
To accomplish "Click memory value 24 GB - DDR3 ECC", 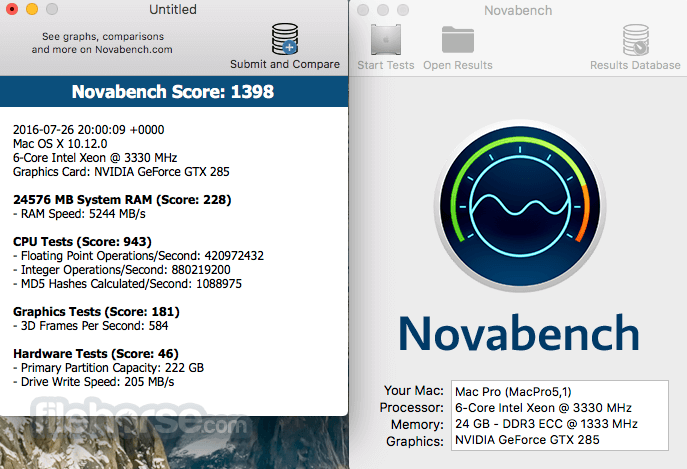I will click(x=546, y=424).
